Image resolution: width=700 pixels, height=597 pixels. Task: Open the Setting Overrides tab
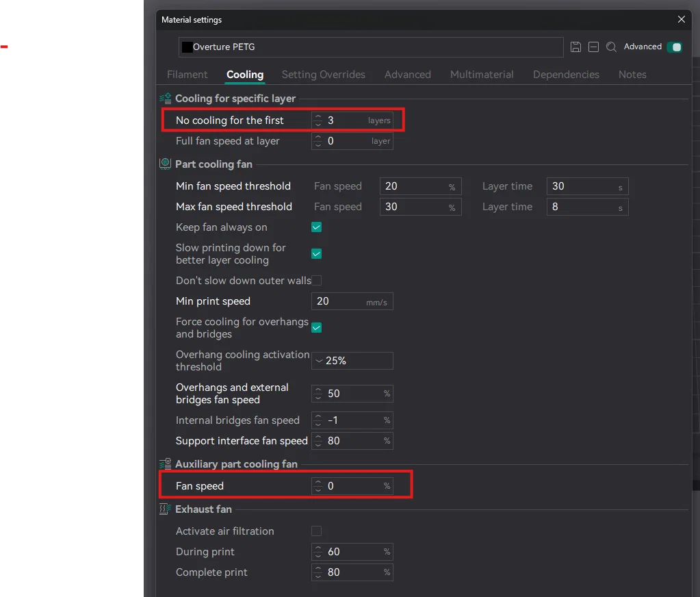[x=323, y=75]
